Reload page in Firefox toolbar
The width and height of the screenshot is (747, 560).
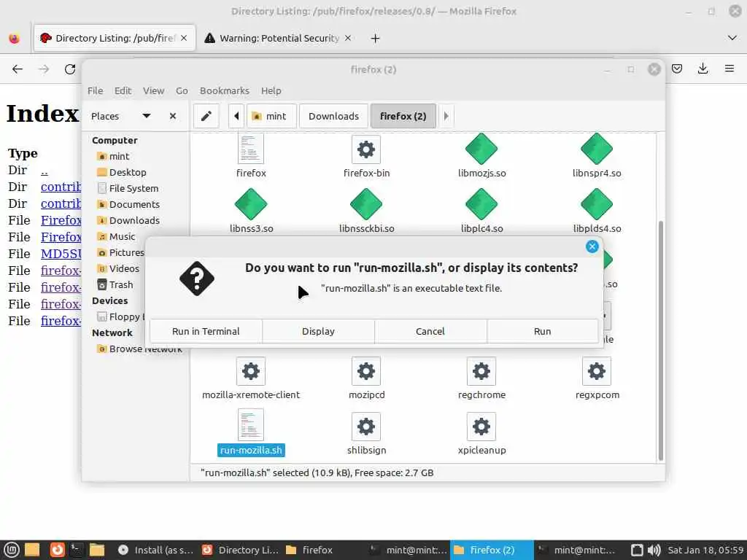[70, 69]
